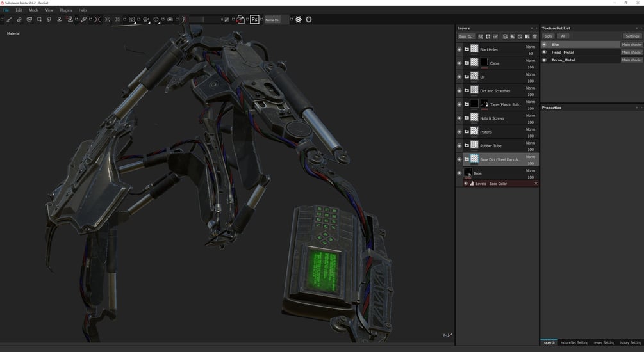Toggle visibility of the Oil layer
644x352 pixels.
459,77
